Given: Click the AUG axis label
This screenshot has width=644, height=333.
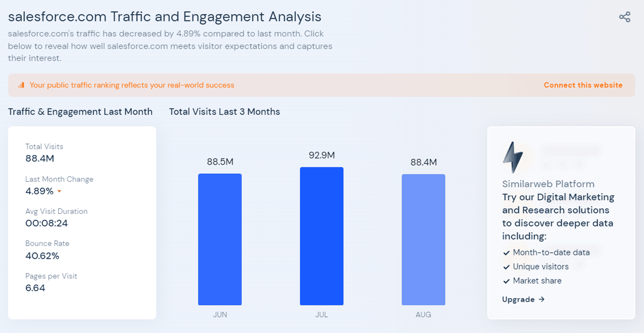Looking at the screenshot, I should [423, 315].
